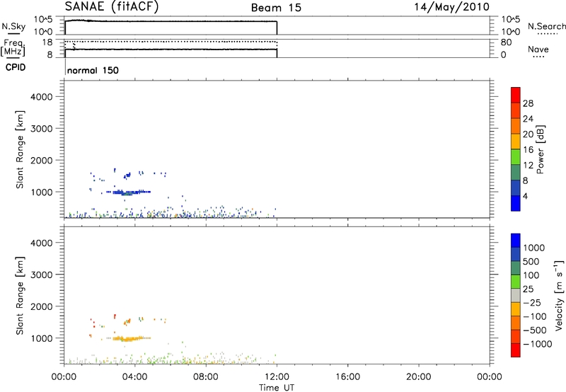Image resolution: width=566 pixels, height=392 pixels.
Task: Click the 'normal 150' CPID entry
Action: click(93, 70)
